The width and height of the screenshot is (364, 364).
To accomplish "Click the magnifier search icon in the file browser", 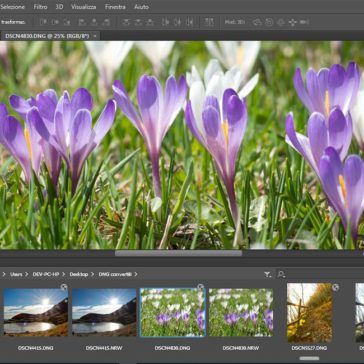I will pyautogui.click(x=281, y=274).
